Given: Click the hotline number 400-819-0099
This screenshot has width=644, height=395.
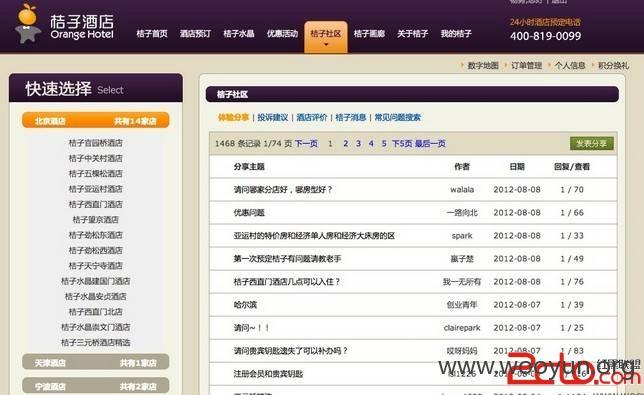Looking at the screenshot, I should click(545, 36).
